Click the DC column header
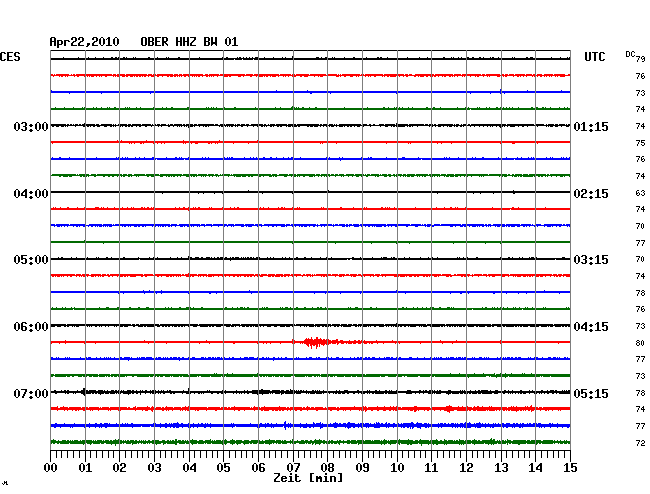 tap(630, 54)
